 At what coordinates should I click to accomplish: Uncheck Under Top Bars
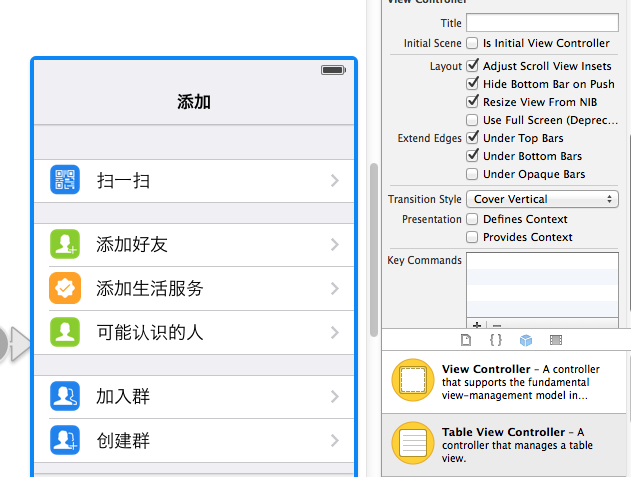tap(472, 138)
